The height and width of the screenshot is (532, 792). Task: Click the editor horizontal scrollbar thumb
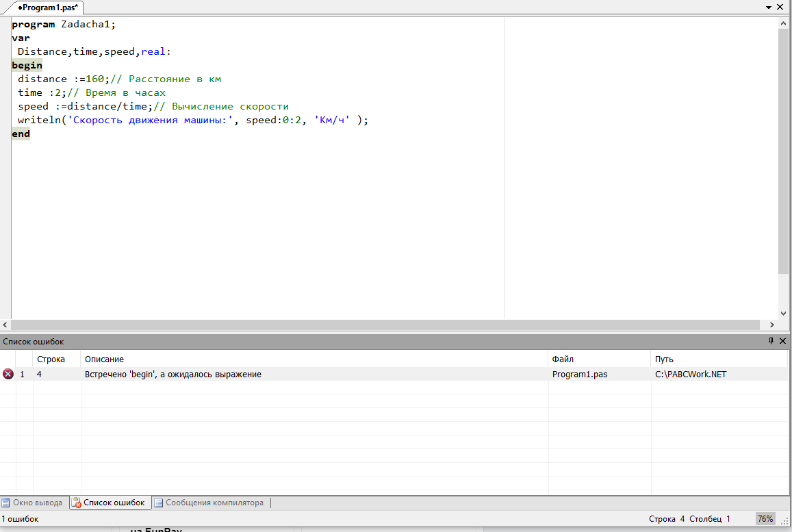385,325
